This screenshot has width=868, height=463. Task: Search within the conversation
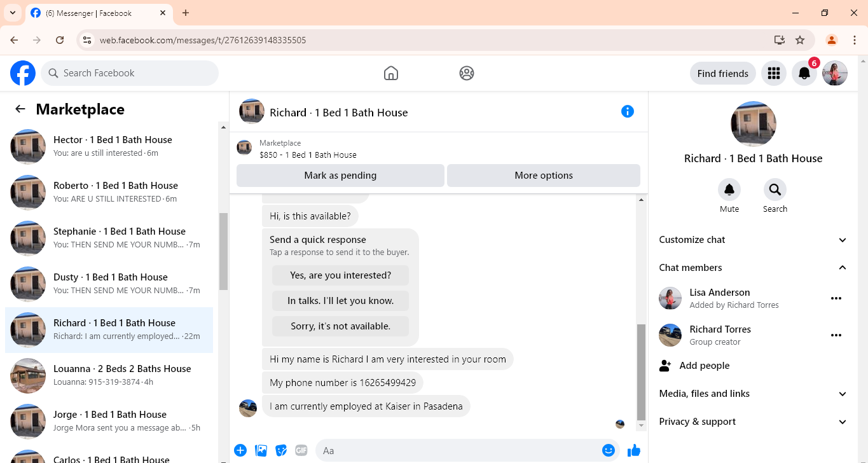775,190
